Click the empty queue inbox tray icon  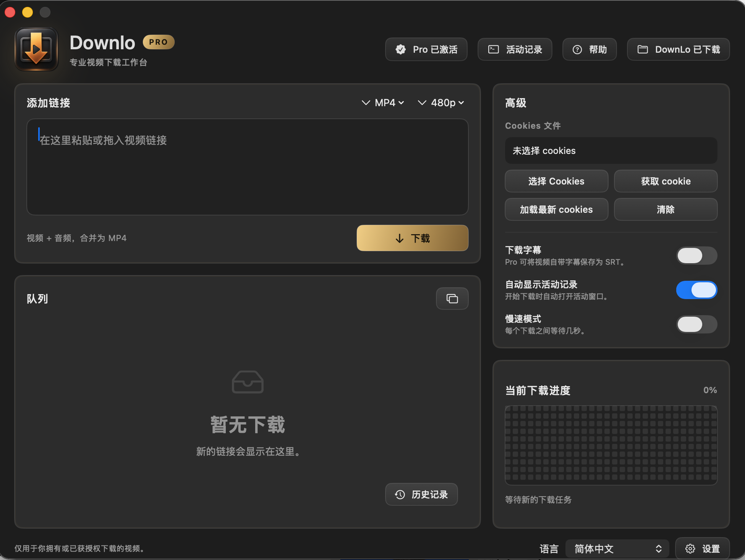point(248,382)
